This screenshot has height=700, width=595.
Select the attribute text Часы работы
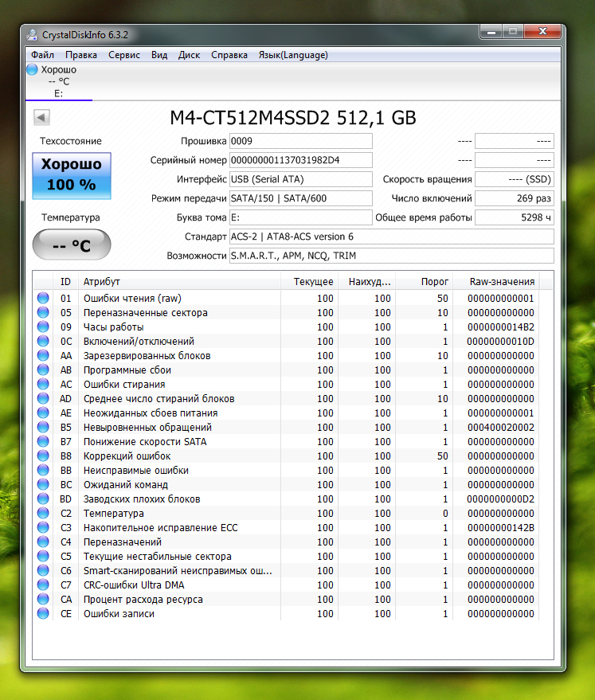point(113,327)
